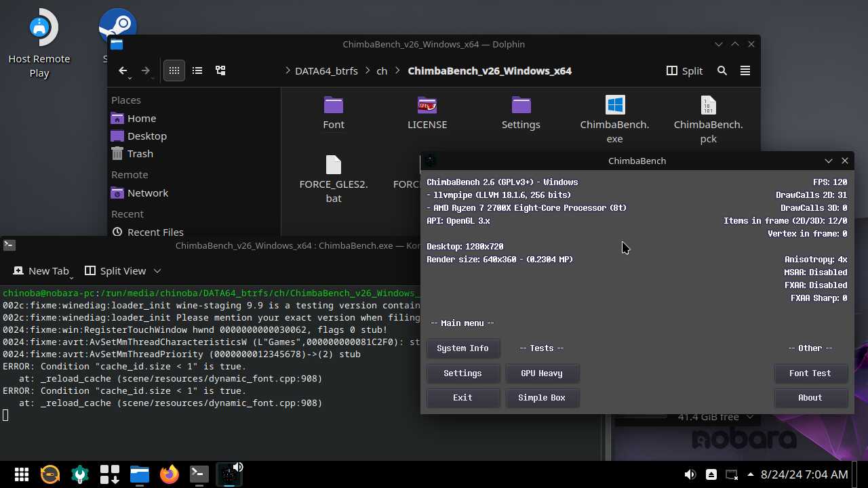The image size is (868, 488).
Task: Launch Firefox from the taskbar
Action: (170, 474)
